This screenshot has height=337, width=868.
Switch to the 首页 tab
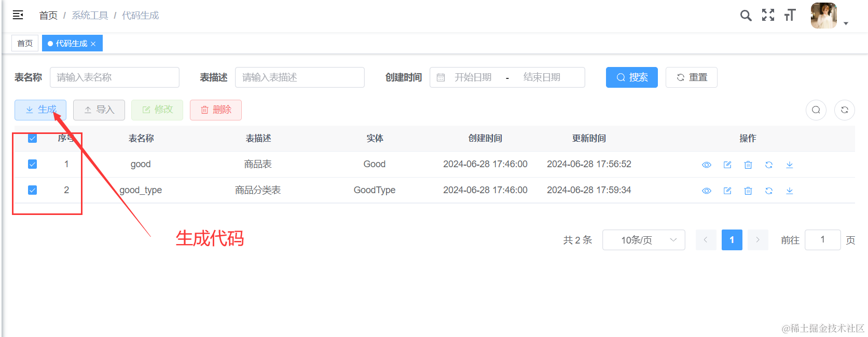coord(25,44)
